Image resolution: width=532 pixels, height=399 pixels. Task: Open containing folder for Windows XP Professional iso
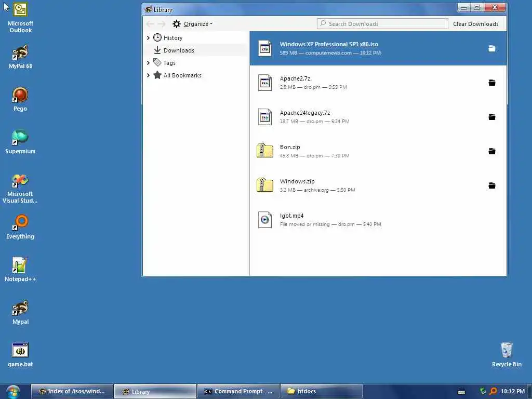491,48
